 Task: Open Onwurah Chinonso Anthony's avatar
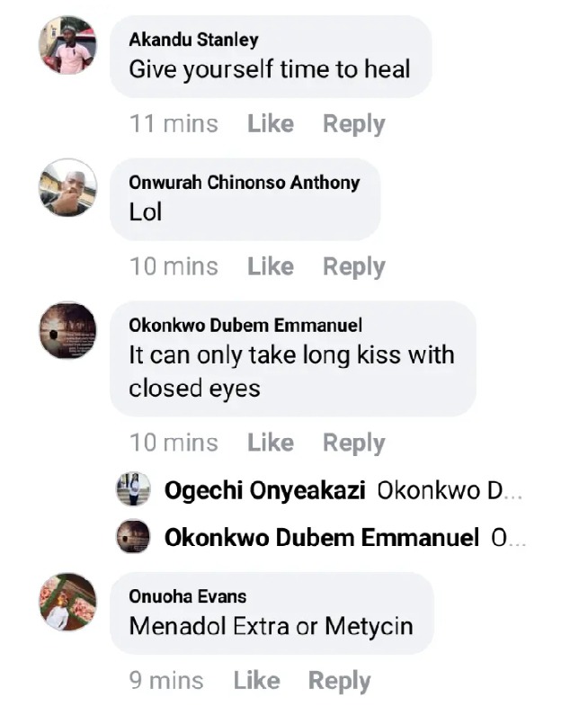[67, 188]
